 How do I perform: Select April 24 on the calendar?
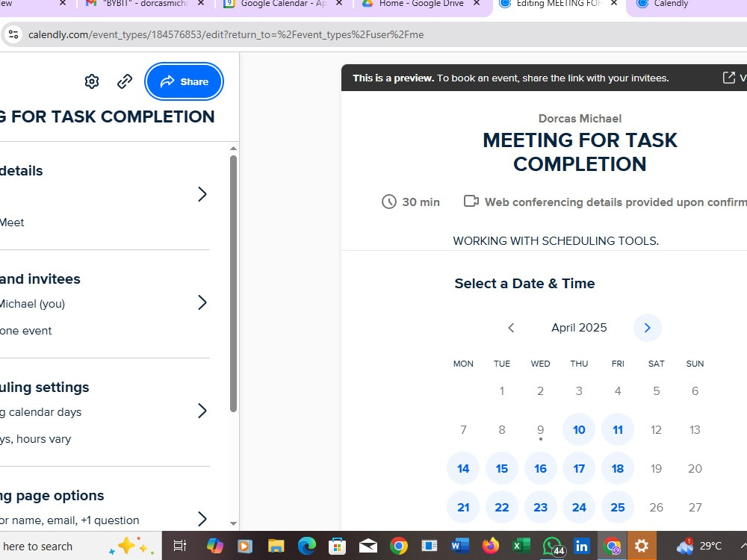coord(579,507)
